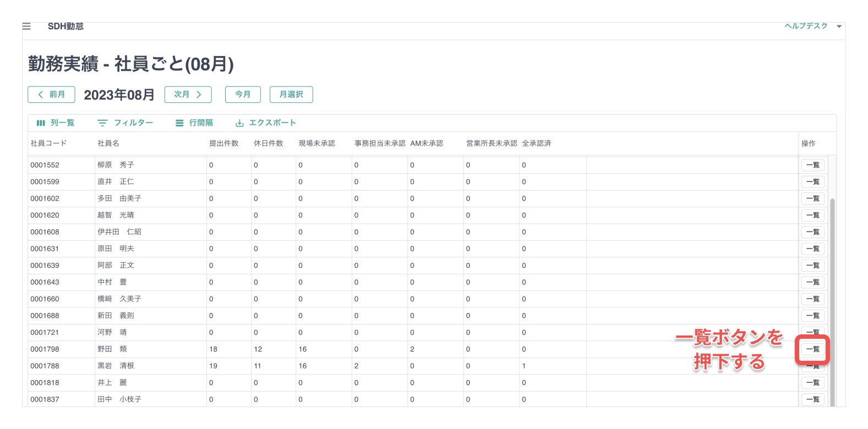The width and height of the screenshot is (868, 429).
Task: Sort by 提出件数 column header
Action: coord(224,144)
